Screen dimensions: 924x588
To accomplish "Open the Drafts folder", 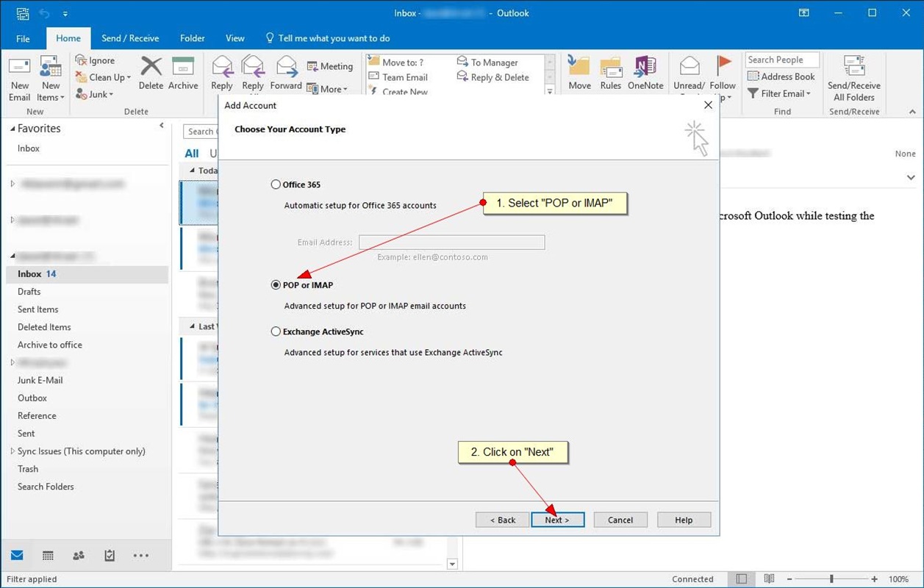I will (x=29, y=292).
